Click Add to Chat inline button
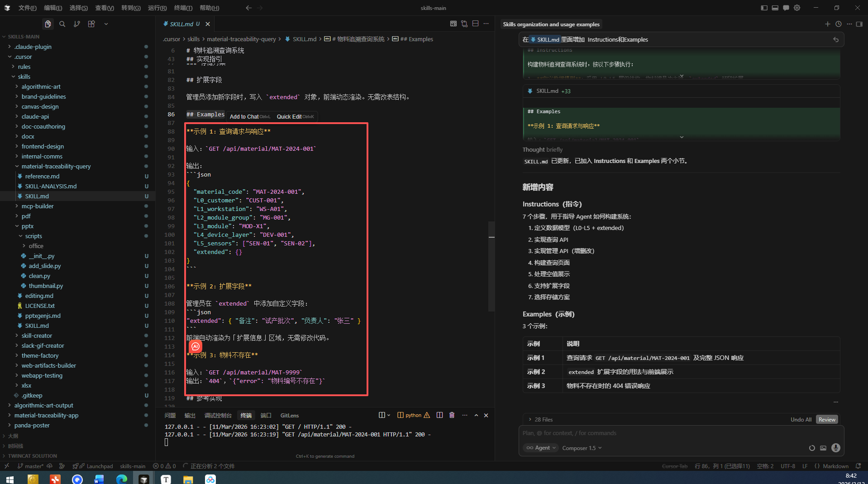 click(x=249, y=117)
